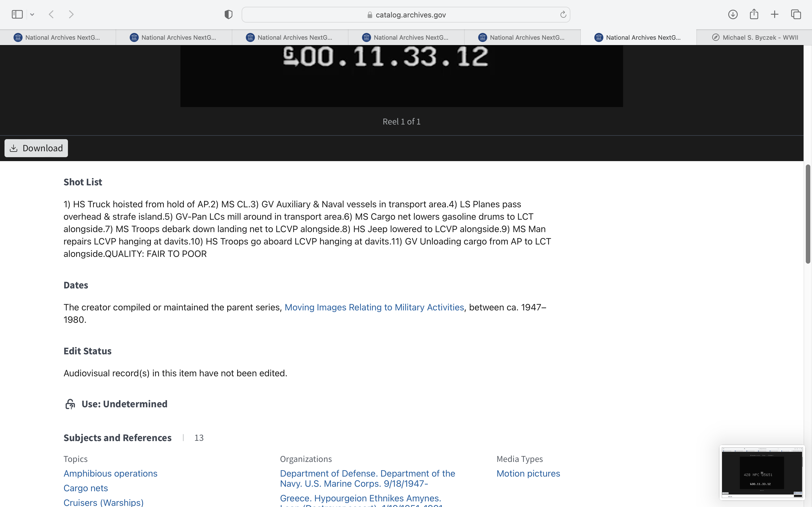Switch to Michael S. Byczek WWII tab
The width and height of the screenshot is (812, 507).
(755, 37)
